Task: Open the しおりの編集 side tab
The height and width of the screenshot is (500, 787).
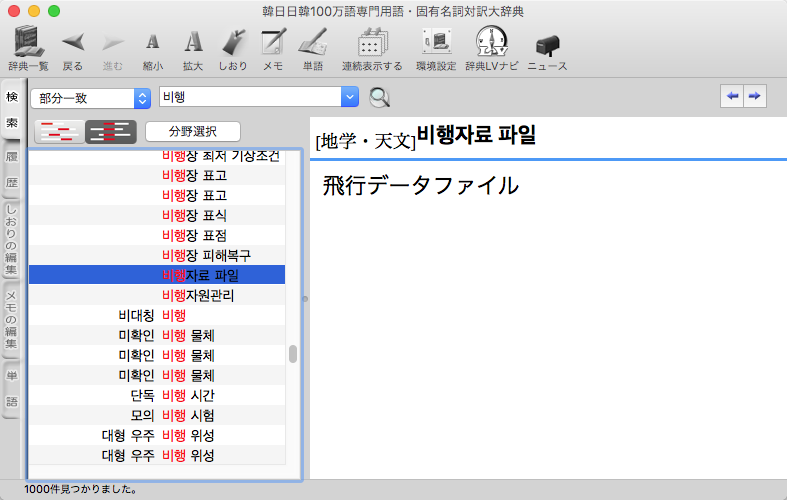Action: point(12,240)
